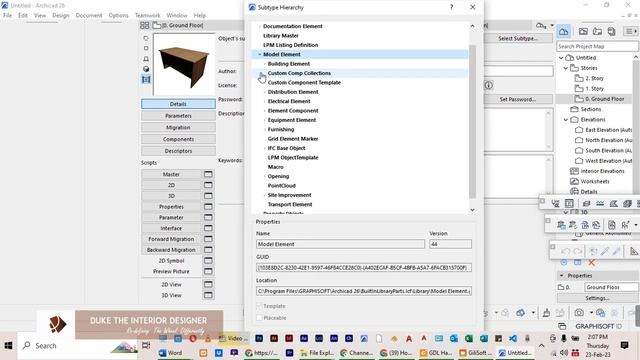Open the File menu
Screen dimensions: 640x360
[x=7, y=15]
